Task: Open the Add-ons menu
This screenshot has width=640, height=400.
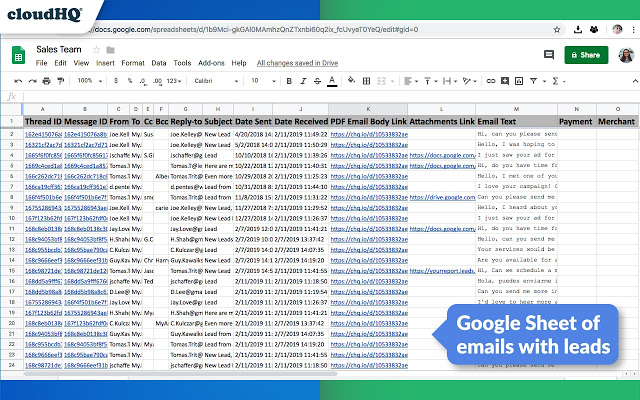Action: [x=213, y=62]
